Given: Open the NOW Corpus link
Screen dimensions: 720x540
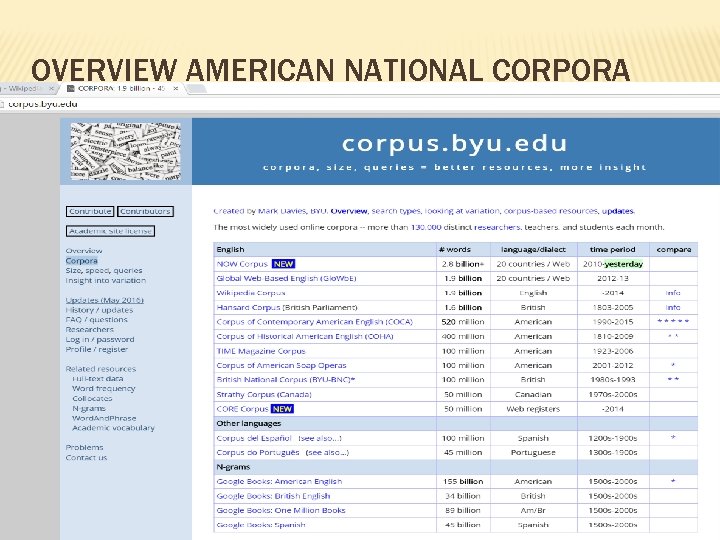Looking at the screenshot, I should [x=242, y=264].
